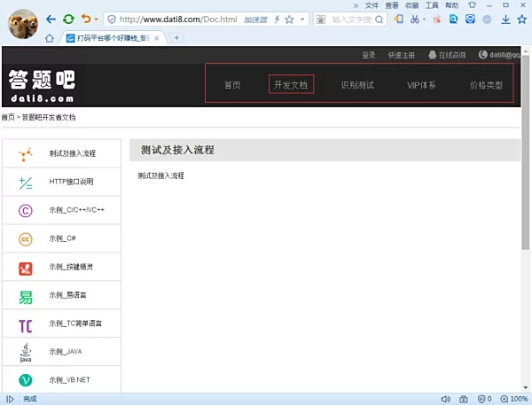Viewport: 532px width, 405px height.
Task: Go to 识别测试 in the site navigation
Action: point(357,85)
